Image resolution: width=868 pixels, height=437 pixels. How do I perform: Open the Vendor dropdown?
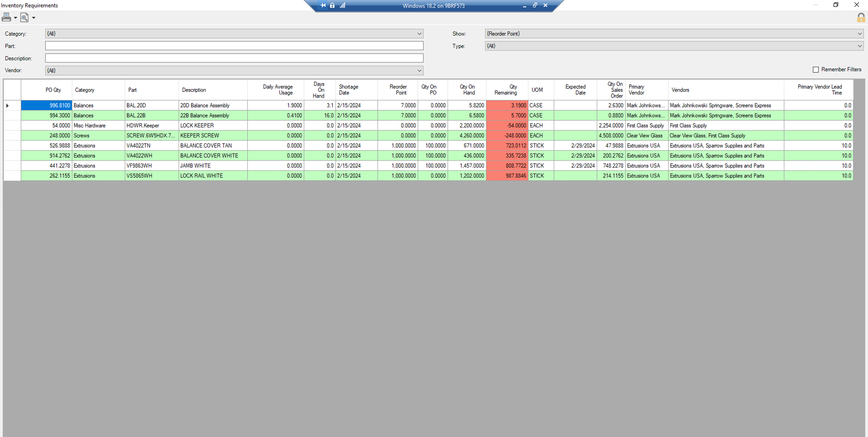point(420,70)
